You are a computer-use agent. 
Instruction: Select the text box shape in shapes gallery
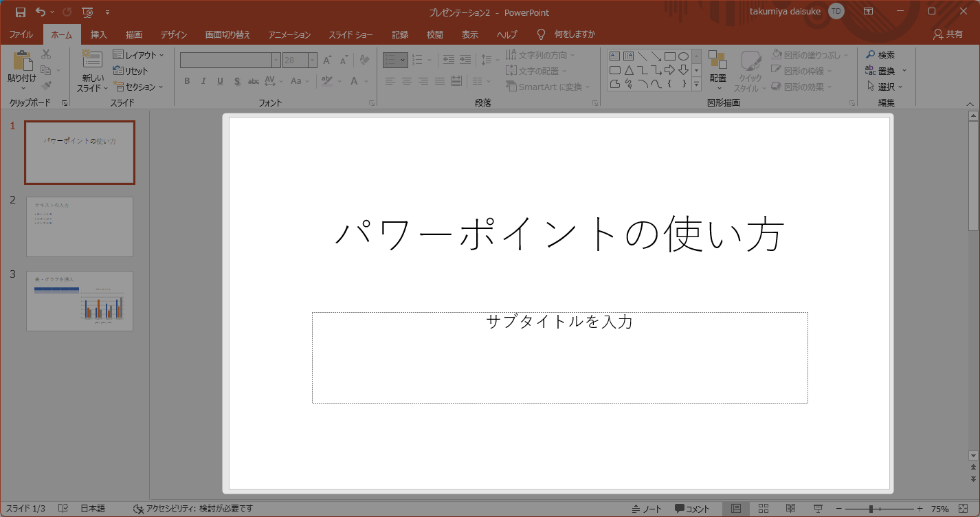click(x=615, y=56)
